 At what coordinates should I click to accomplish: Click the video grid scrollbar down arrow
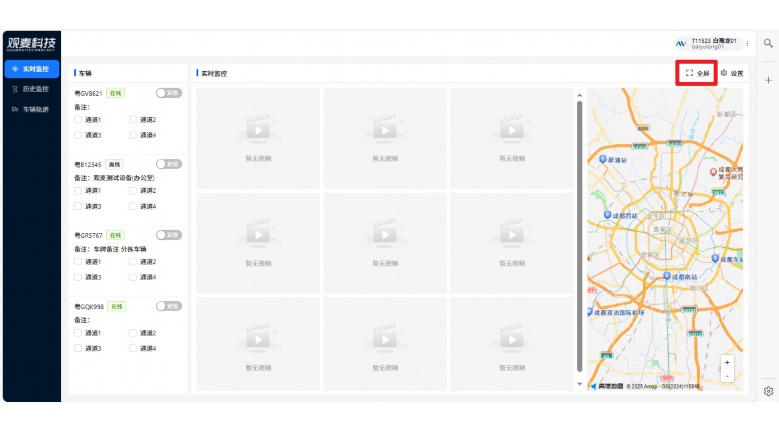[x=579, y=384]
